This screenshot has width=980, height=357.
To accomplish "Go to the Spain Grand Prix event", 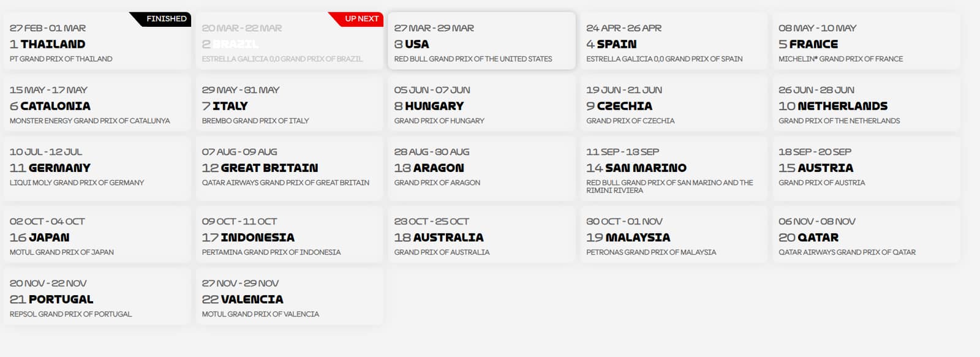I will point(674,43).
